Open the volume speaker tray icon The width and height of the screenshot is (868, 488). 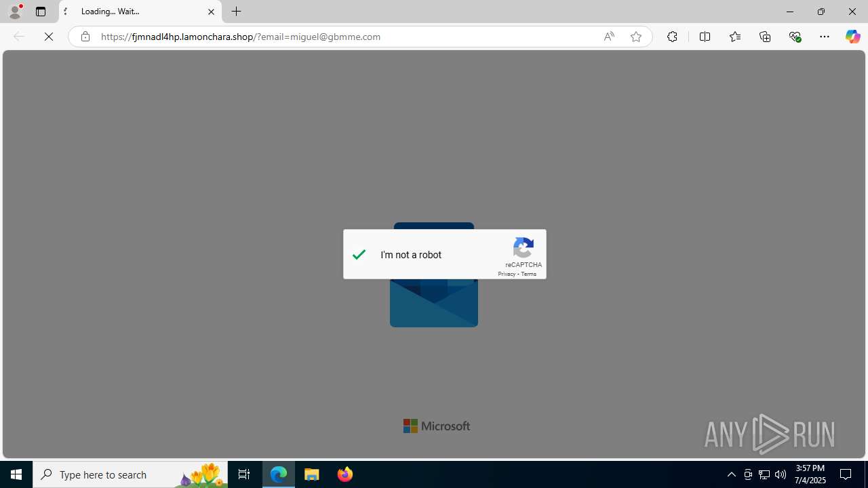pyautogui.click(x=781, y=474)
